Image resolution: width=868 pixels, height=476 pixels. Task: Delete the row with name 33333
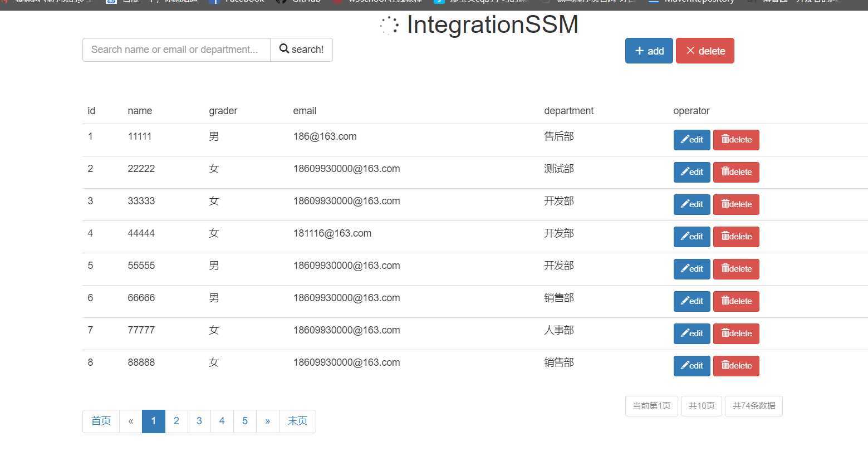[736, 204]
